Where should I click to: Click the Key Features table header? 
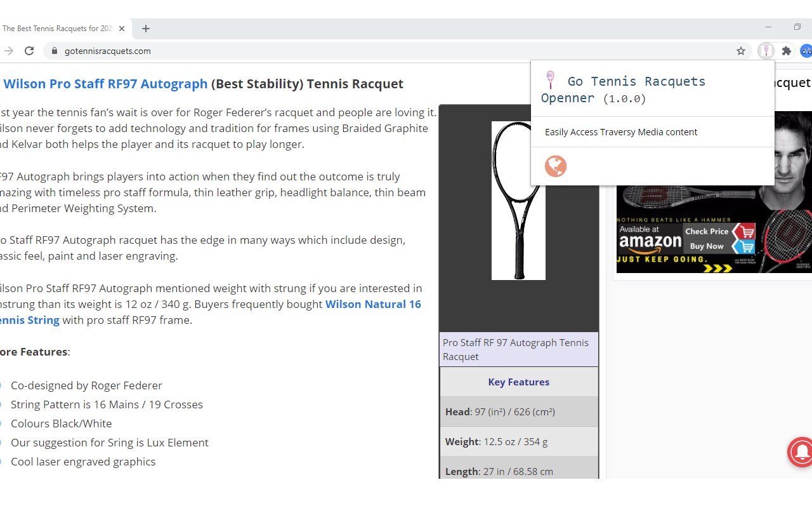tap(519, 382)
